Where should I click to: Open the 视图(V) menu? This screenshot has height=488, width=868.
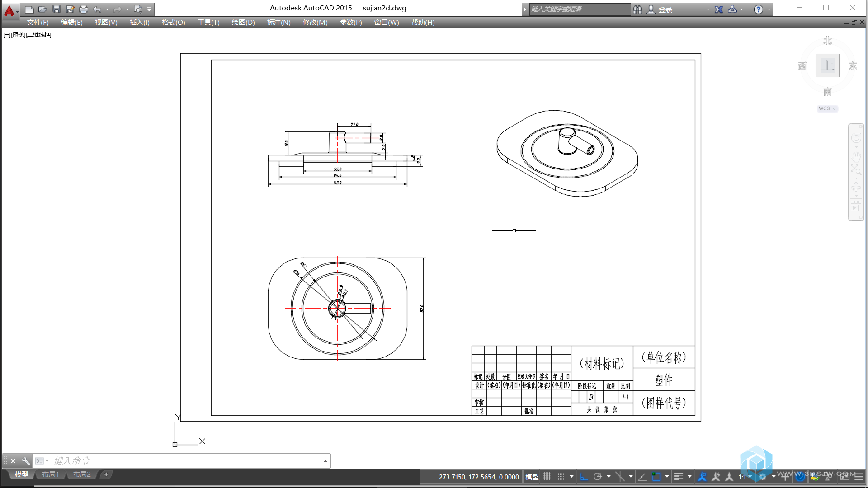click(x=106, y=23)
